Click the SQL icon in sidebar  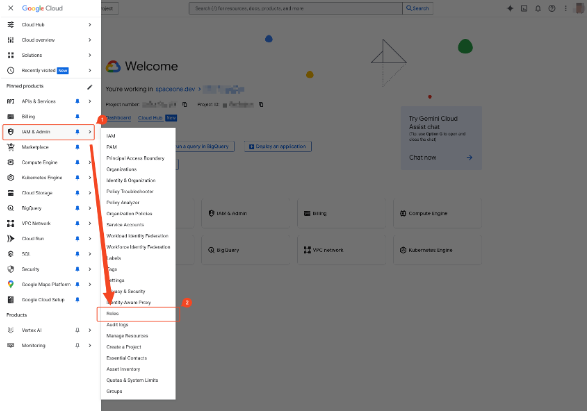10,254
